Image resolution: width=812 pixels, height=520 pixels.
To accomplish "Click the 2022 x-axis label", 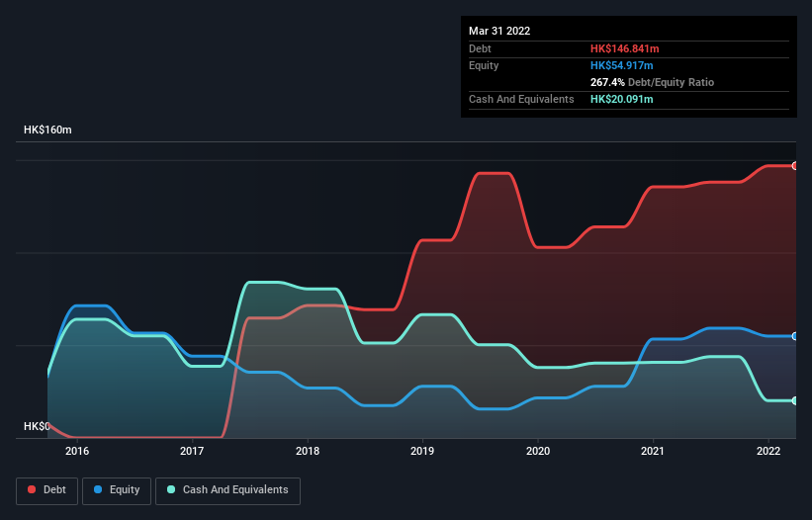I will click(x=768, y=451).
